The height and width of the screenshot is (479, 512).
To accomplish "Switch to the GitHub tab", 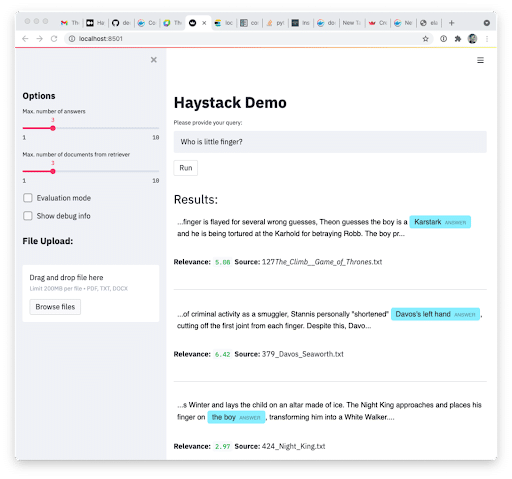I will [121, 23].
